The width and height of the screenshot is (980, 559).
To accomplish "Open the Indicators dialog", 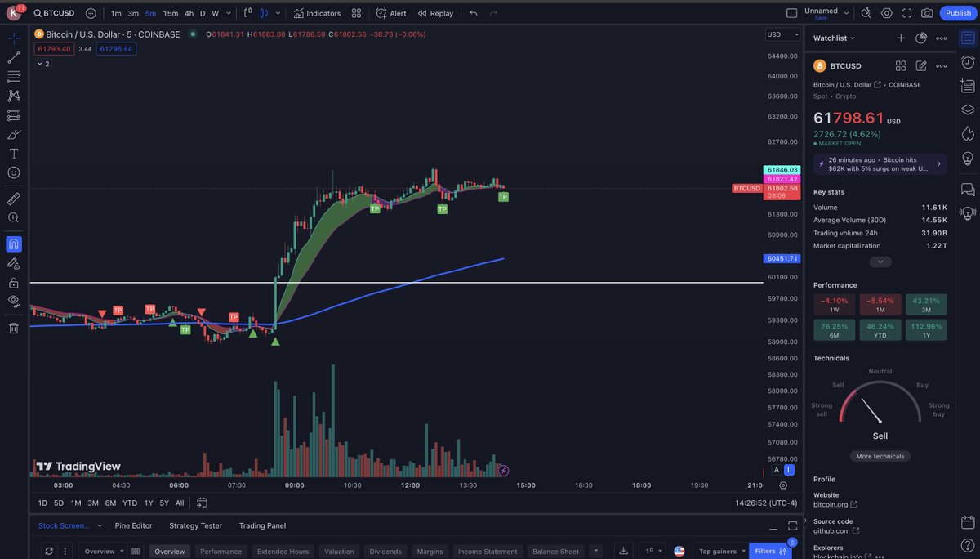I will 317,13.
